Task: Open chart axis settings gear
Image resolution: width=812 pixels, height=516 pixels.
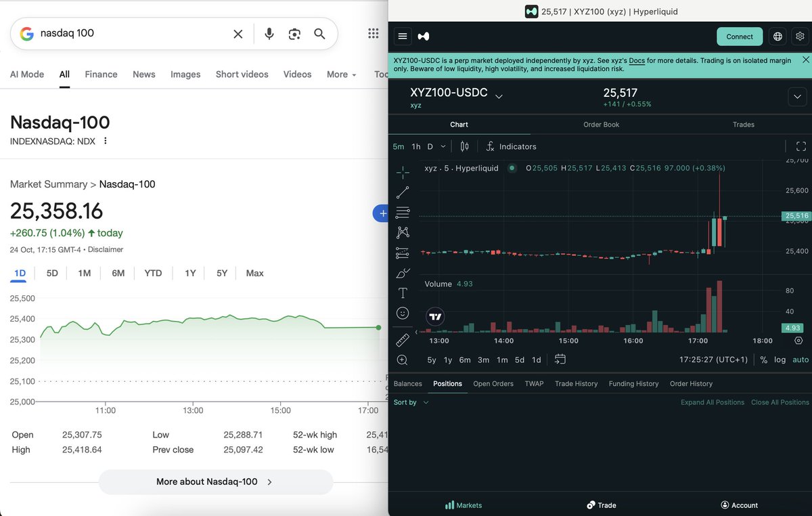Action: coord(798,341)
